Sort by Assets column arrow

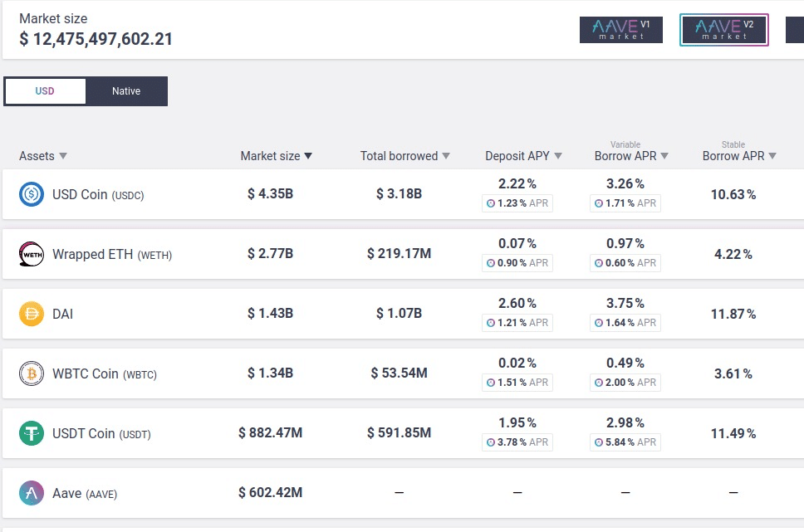[x=63, y=156]
